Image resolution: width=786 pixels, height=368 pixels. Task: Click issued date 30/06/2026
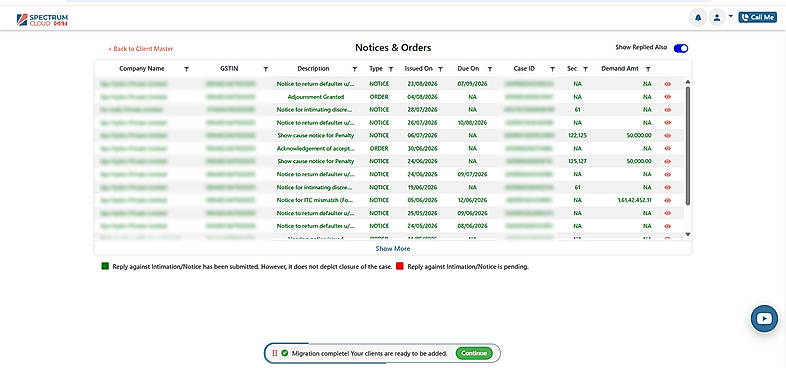tap(423, 148)
